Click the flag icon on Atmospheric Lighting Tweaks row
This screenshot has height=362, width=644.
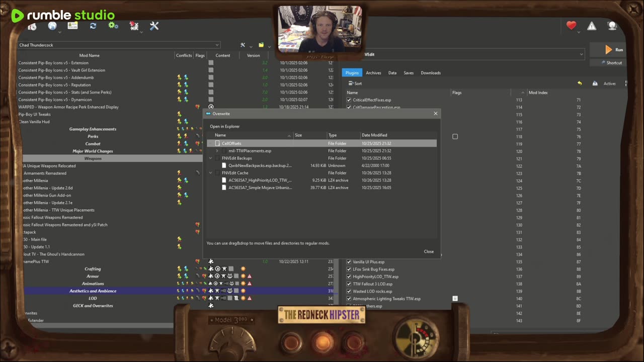pyautogui.click(x=455, y=299)
